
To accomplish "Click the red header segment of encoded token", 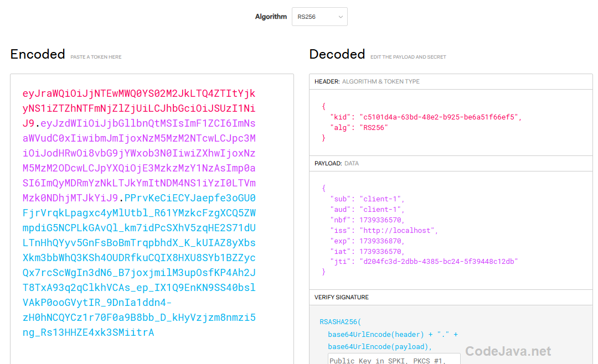I will pos(139,108).
